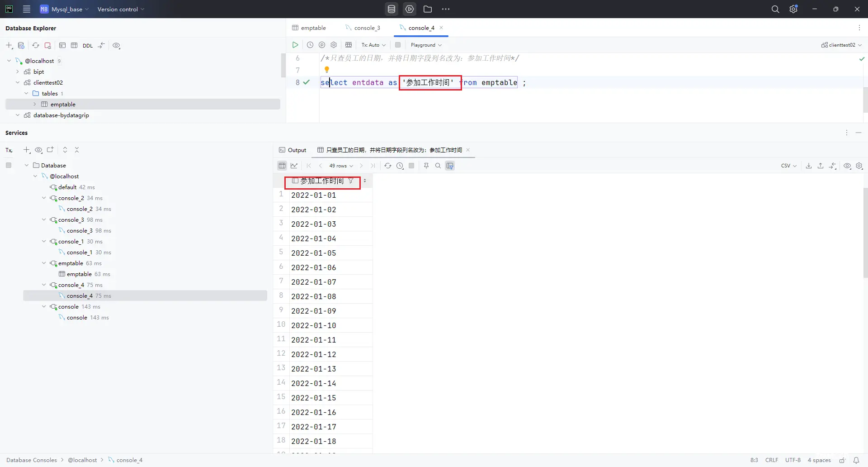Search within result grid magnifier

pyautogui.click(x=438, y=166)
